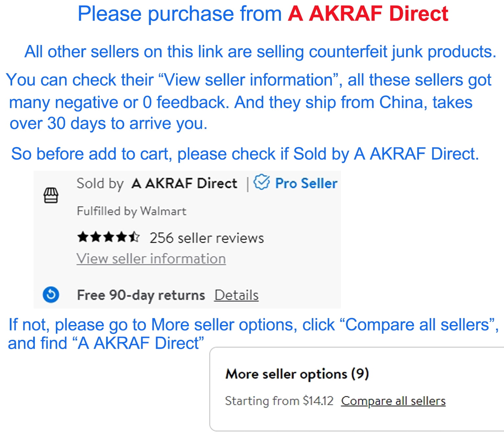Open free returns Details link
This screenshot has width=504, height=437.
click(237, 295)
